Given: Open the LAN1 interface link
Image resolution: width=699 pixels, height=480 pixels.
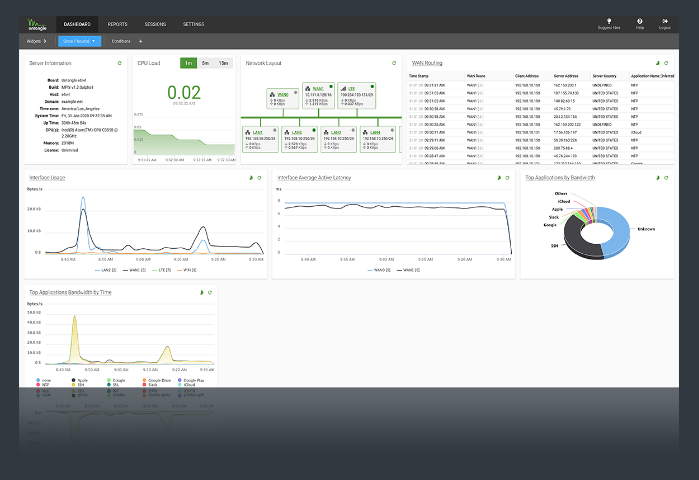Looking at the screenshot, I should pyautogui.click(x=258, y=132).
